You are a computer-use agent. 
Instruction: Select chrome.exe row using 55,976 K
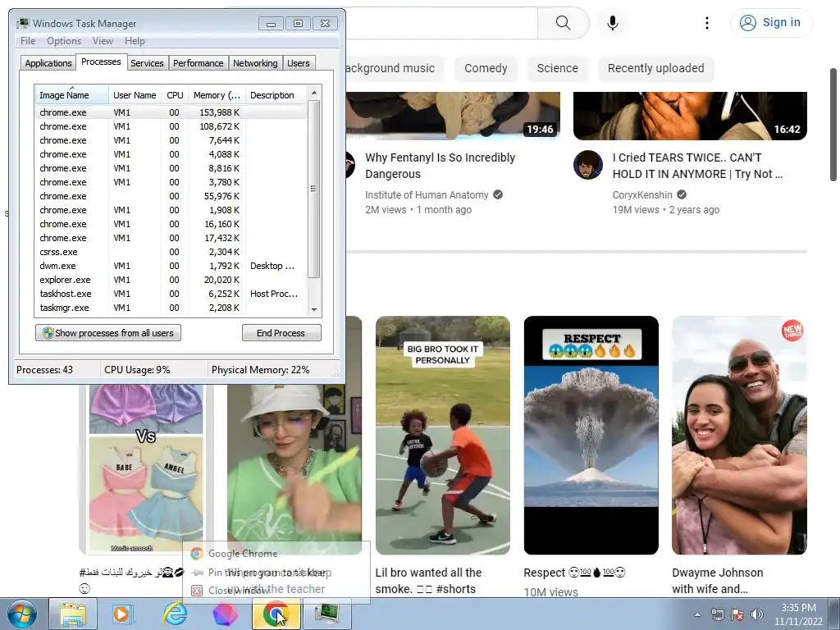tap(171, 196)
